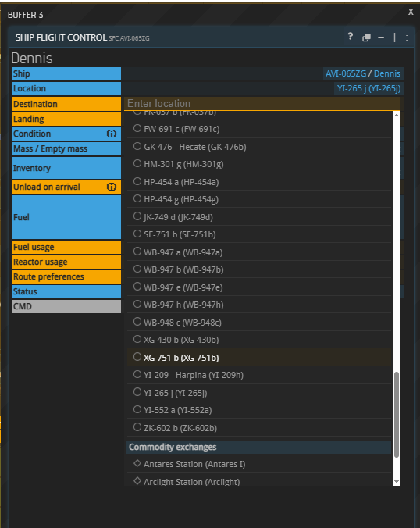Viewport: 420px width, 528px height.
Task: Click the Antares Station diamond icon
Action: point(137,463)
